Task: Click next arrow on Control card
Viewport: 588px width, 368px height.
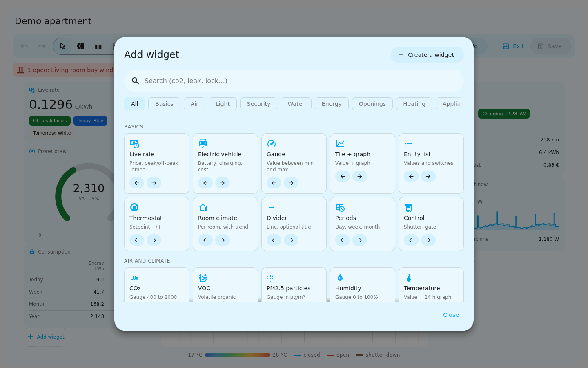Action: (x=428, y=240)
